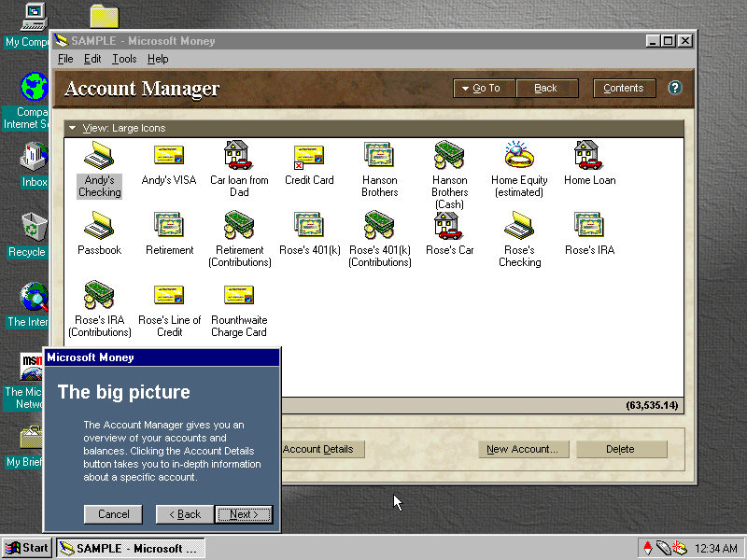
Task: Click the system tray clock
Action: coord(717,548)
